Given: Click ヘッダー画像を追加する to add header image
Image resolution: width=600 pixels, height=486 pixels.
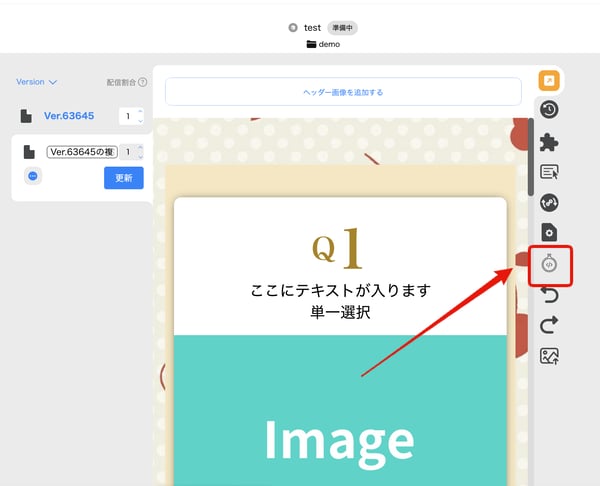Looking at the screenshot, I should (x=343, y=92).
